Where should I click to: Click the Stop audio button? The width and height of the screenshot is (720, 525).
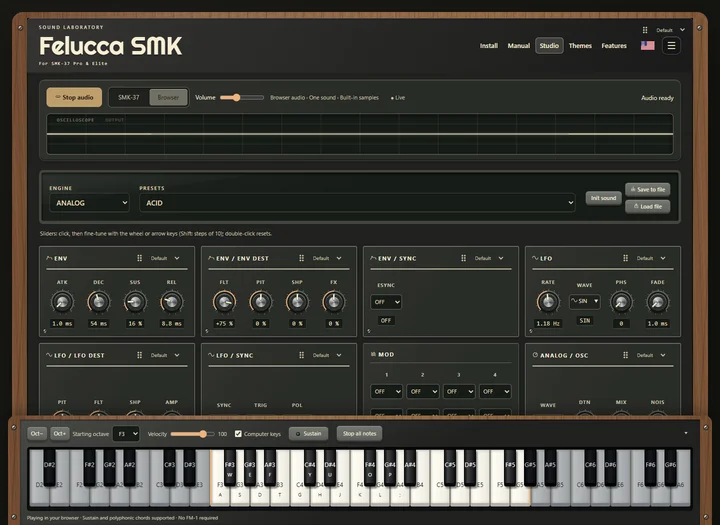click(74, 97)
